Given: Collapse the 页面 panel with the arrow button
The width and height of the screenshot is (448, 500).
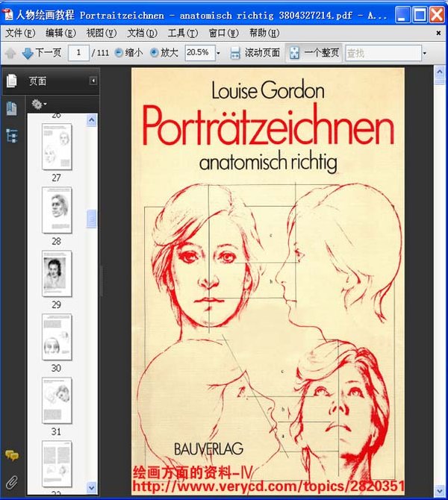Looking at the screenshot, I should pos(93,81).
